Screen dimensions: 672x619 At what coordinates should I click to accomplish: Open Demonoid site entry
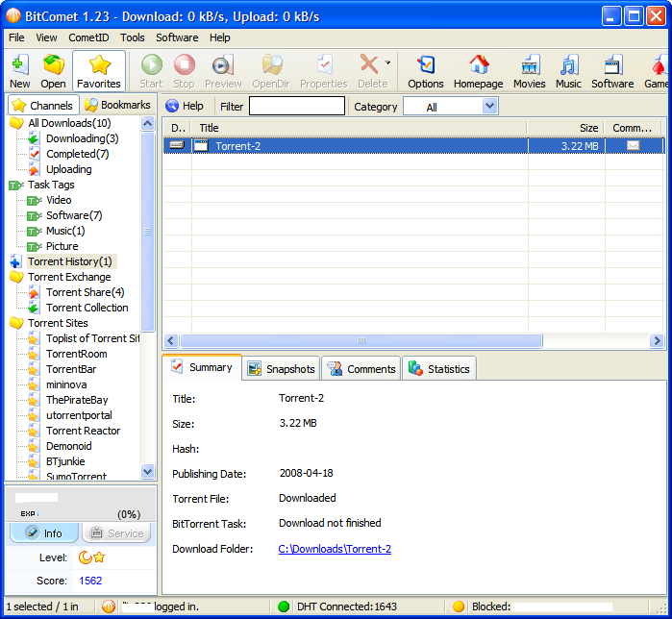coord(69,446)
